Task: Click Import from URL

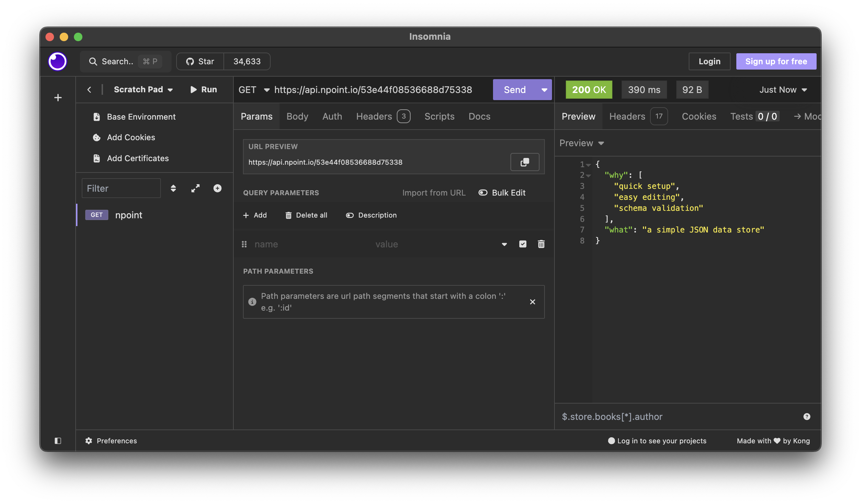Action: tap(434, 193)
